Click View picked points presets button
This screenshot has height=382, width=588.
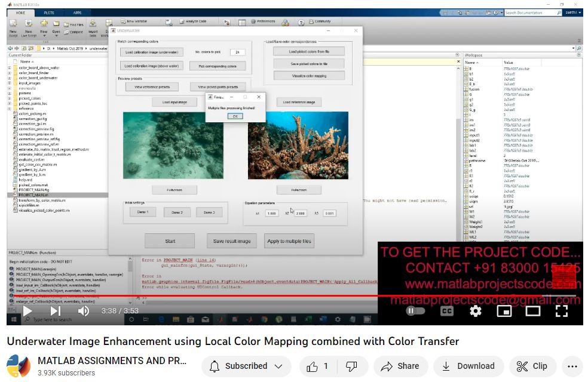(218, 87)
